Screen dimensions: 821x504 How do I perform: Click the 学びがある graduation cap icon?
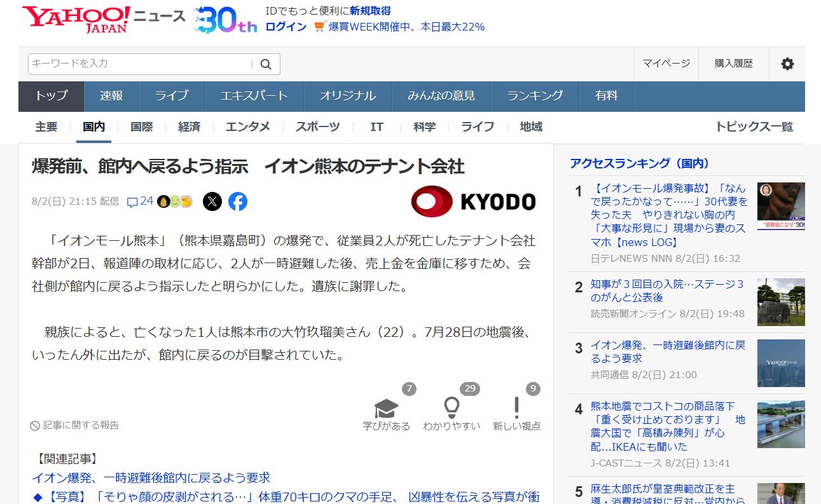tap(387, 407)
